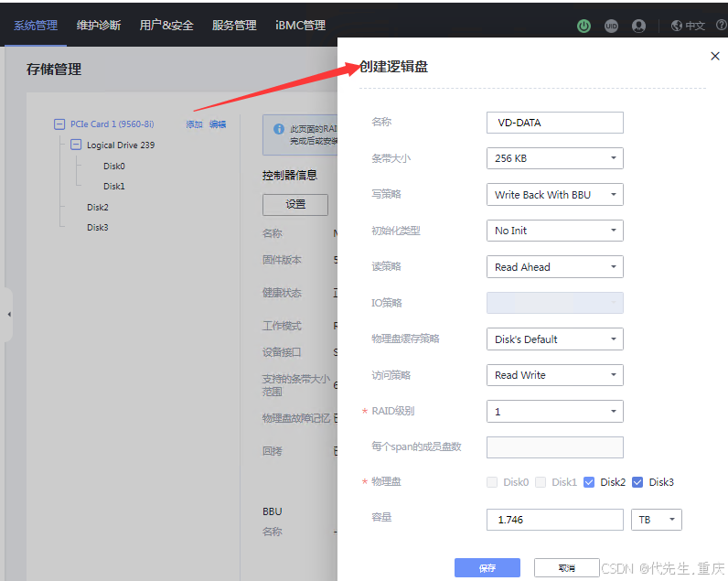Switch to the 系统管理 tab
Viewport: 728px width, 581px height.
tap(36, 25)
